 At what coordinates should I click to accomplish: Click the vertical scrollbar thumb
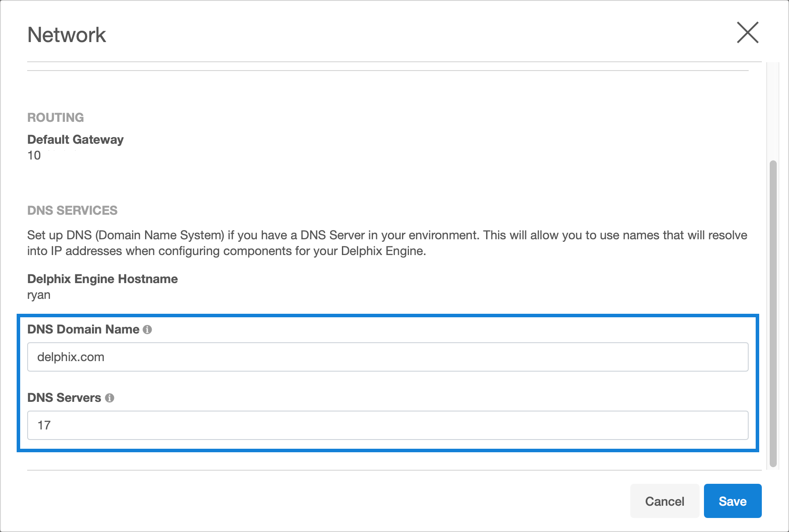(x=773, y=313)
